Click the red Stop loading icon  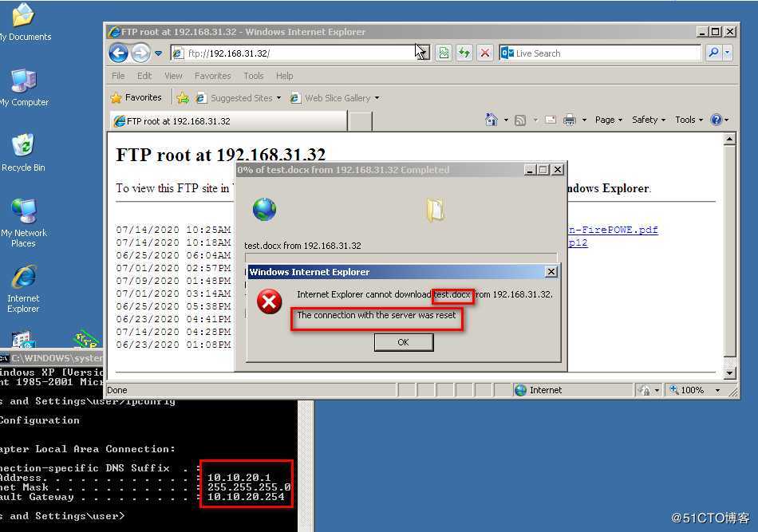(x=485, y=53)
